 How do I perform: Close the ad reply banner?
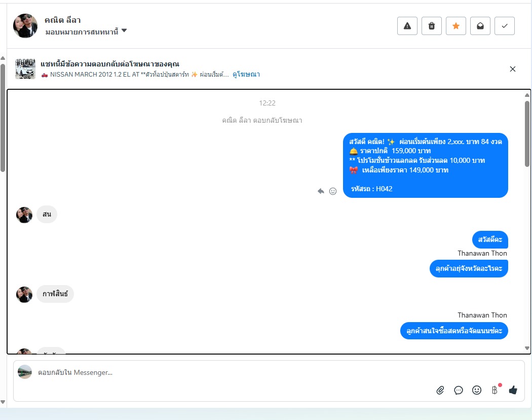click(513, 69)
